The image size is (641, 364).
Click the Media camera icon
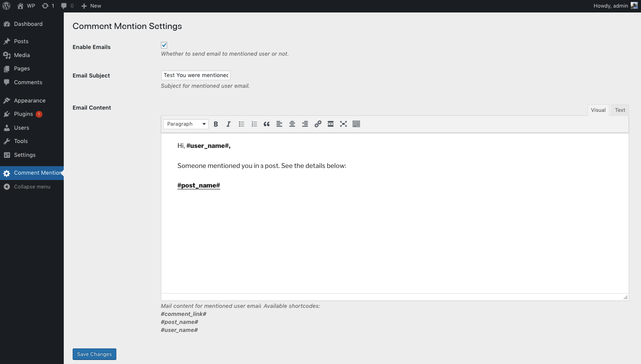(7, 55)
